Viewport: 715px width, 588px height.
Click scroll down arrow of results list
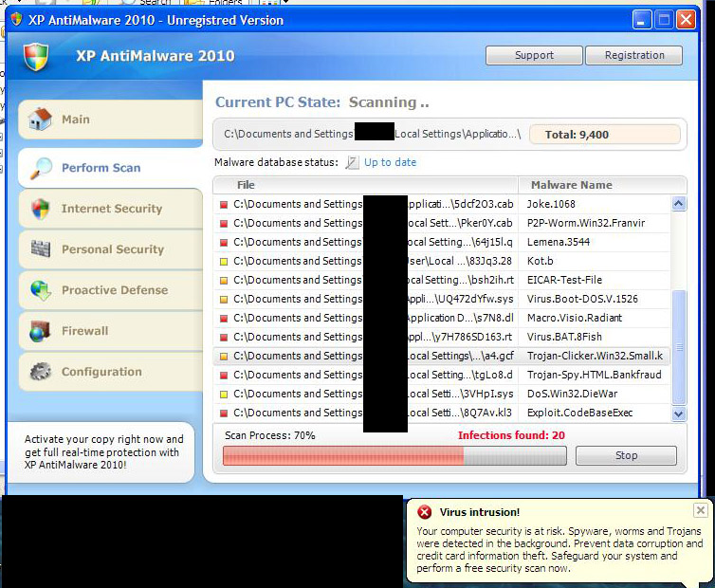679,413
